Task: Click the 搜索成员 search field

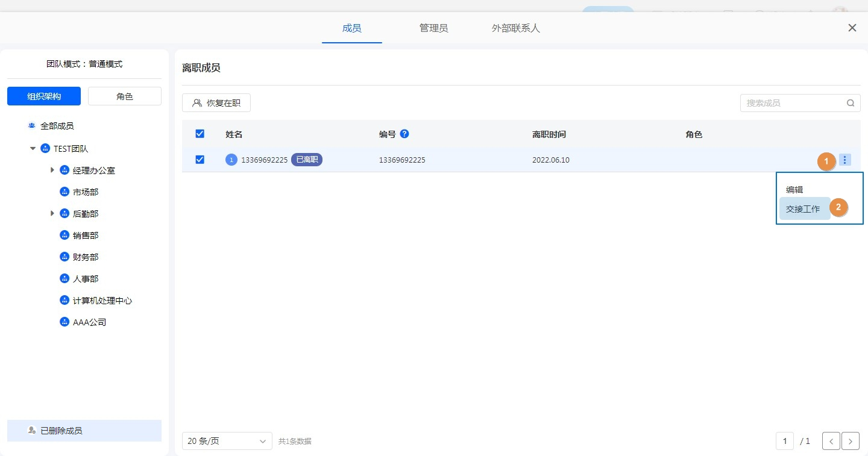Action: pyautogui.click(x=793, y=103)
